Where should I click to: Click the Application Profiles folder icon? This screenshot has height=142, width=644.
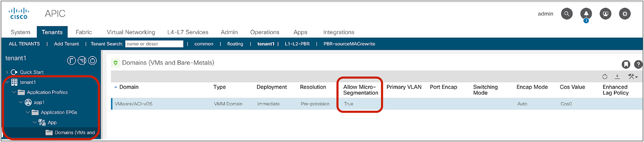[21, 92]
